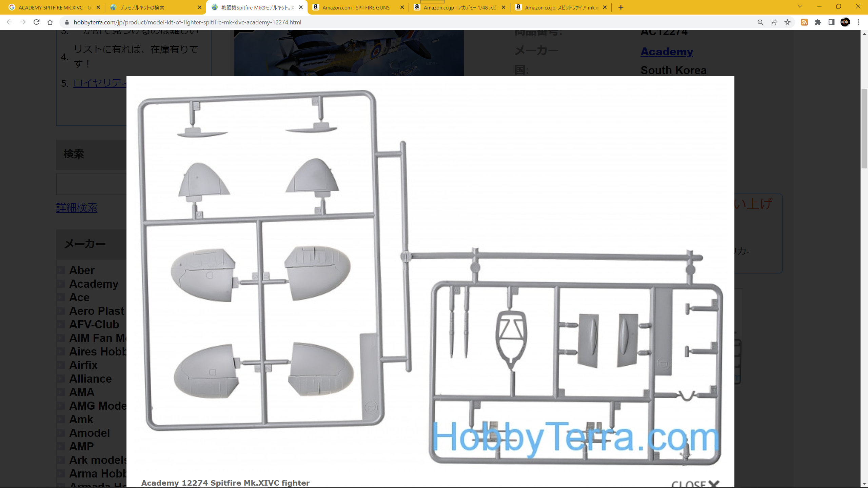This screenshot has width=868, height=488.
Task: Click caption 'Academy 12274 Spitfire Mk.XIVC fighter'
Action: pyautogui.click(x=225, y=483)
